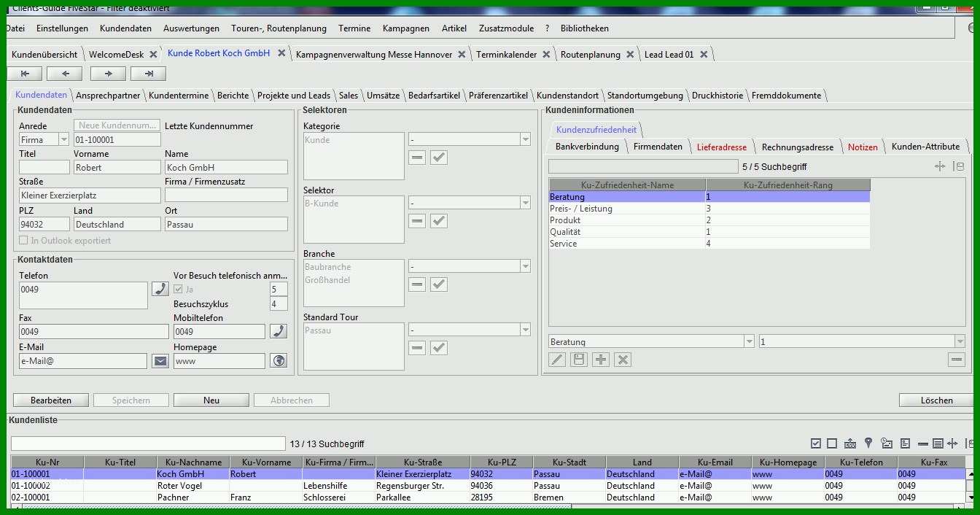
Task: Toggle the Ja phone-announcement checkbox
Action: (179, 290)
